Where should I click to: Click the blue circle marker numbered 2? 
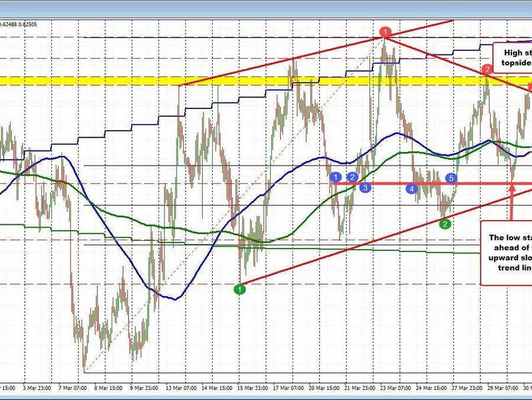tap(352, 177)
